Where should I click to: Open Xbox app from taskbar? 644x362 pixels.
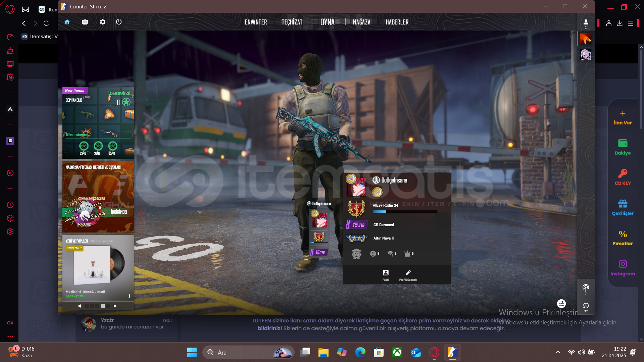tap(397, 352)
